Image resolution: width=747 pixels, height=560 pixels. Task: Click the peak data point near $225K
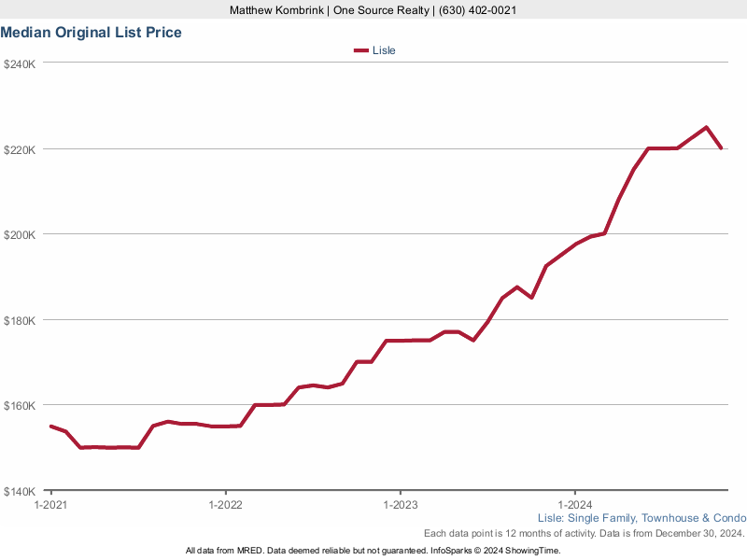[706, 127]
